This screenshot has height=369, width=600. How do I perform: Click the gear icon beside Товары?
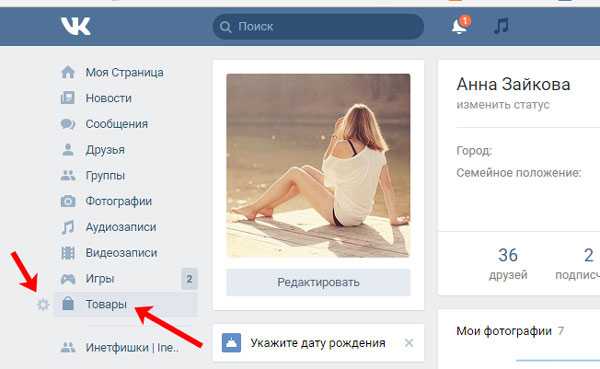(43, 305)
